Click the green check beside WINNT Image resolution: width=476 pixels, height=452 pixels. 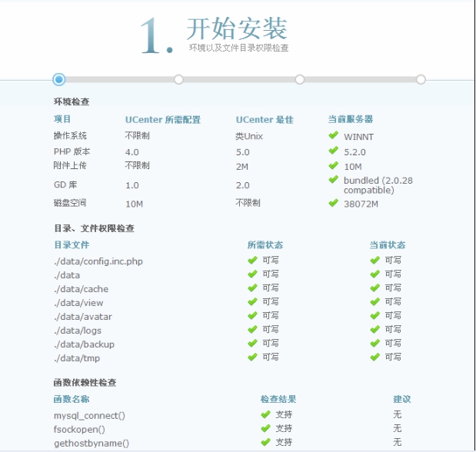pyautogui.click(x=333, y=135)
